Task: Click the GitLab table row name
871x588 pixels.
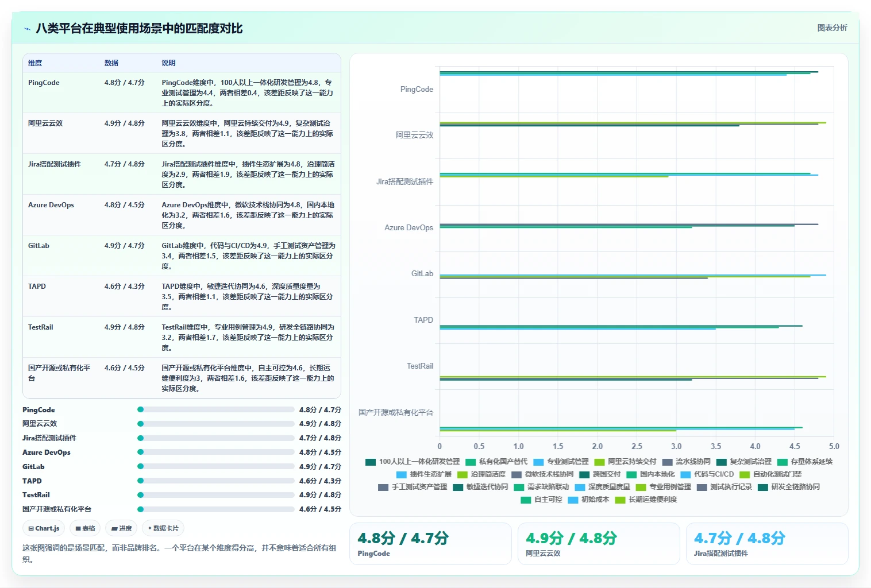Action: [38, 246]
